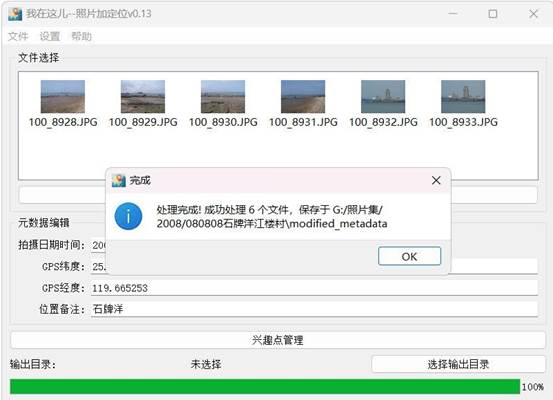Click the 完成 dialog title icon
The image size is (553, 400).
(x=118, y=180)
